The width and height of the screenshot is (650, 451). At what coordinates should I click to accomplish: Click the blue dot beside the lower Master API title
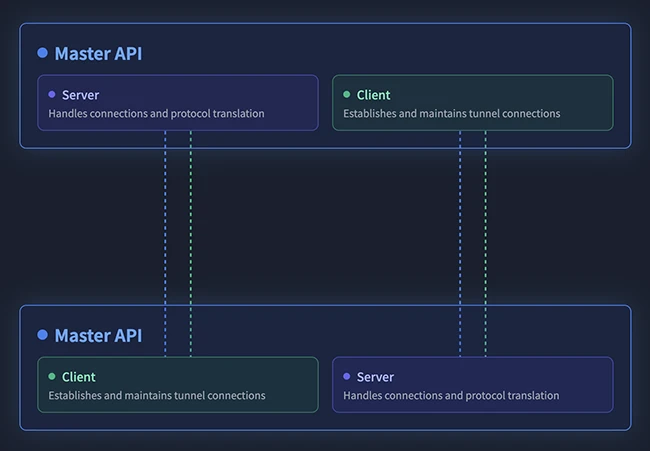(x=42, y=335)
